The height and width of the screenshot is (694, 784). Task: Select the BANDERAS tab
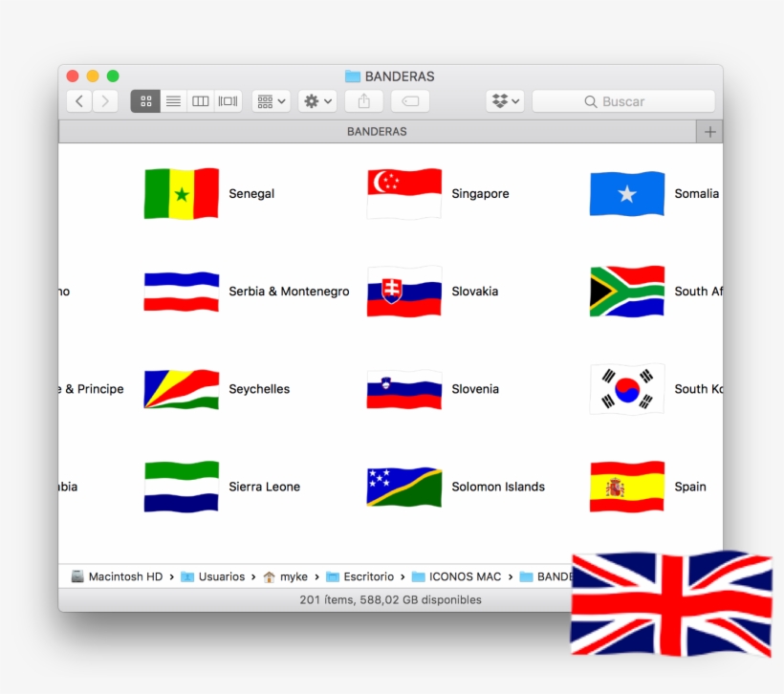click(377, 132)
